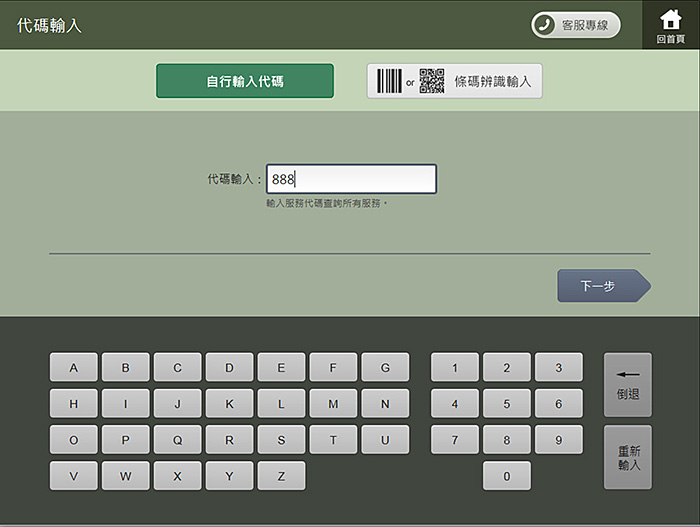Tap the letter Z key

(x=281, y=476)
